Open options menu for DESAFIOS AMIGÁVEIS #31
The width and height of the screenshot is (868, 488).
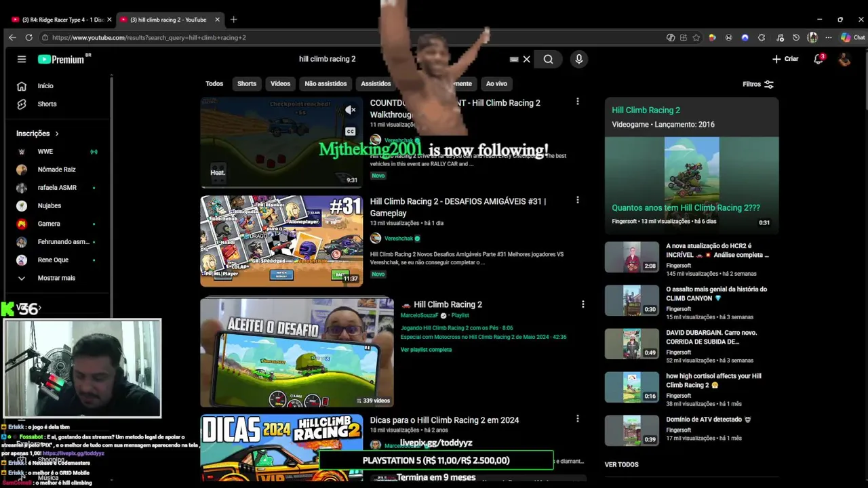coord(578,200)
